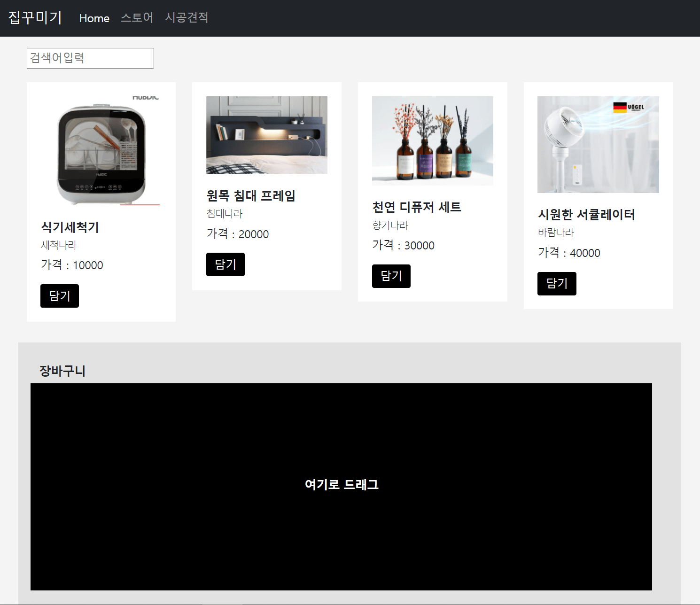This screenshot has width=700, height=605.
Task: Click the 집꾸미기 brand logo
Action: click(35, 18)
